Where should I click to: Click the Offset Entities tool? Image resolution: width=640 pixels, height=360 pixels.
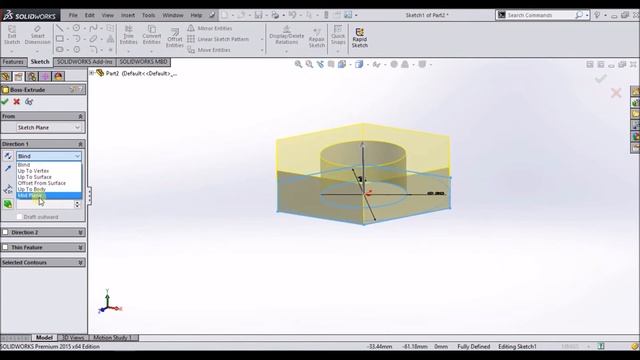[175, 38]
